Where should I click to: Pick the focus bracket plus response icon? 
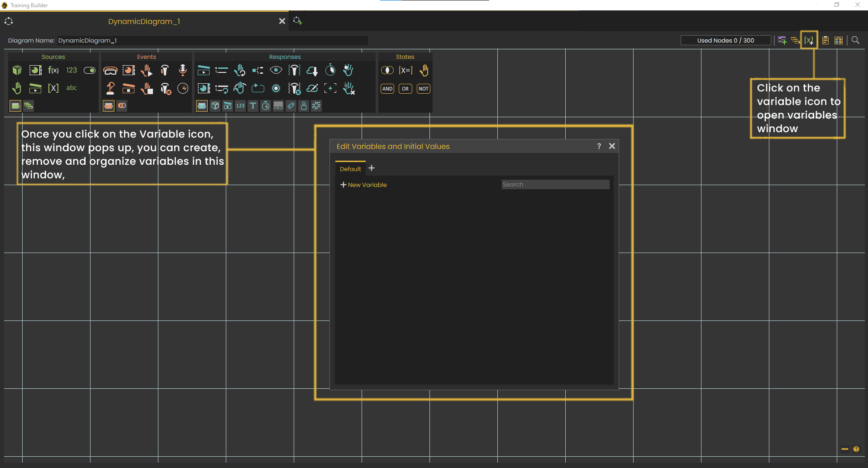pos(330,88)
